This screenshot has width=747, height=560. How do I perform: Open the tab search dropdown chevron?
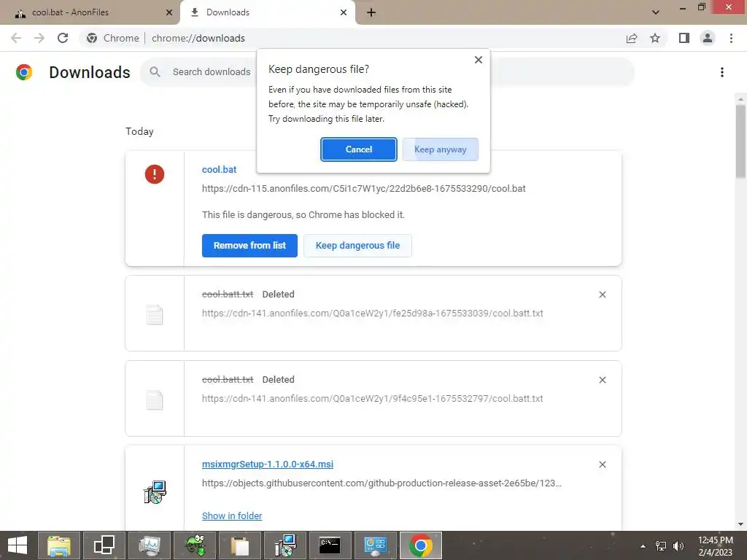[656, 12]
